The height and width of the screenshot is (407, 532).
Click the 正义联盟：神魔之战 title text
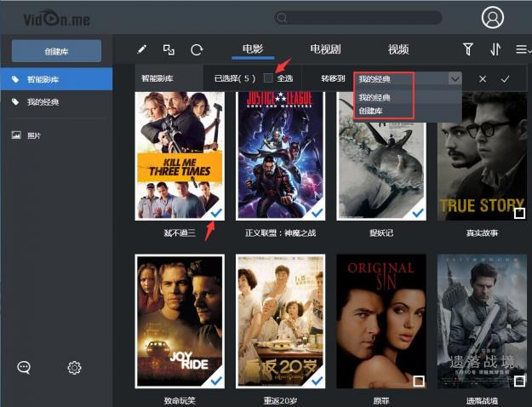[280, 232]
